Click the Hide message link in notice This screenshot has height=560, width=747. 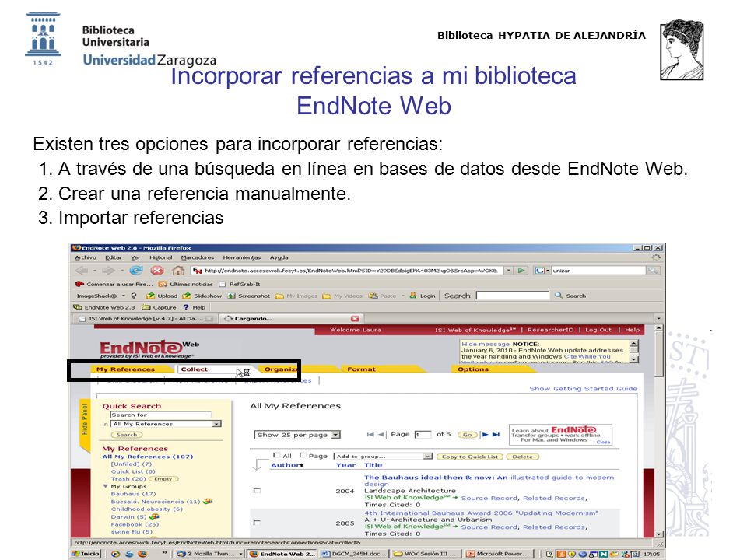486,344
